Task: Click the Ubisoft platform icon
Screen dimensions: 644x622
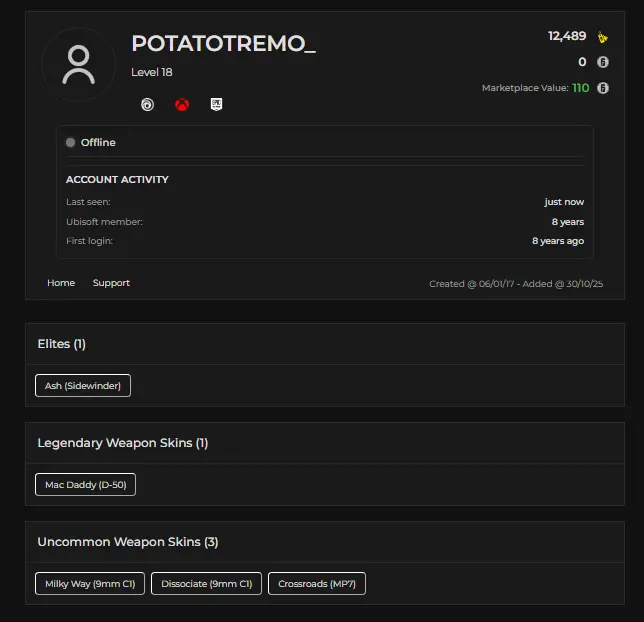Action: coord(148,104)
